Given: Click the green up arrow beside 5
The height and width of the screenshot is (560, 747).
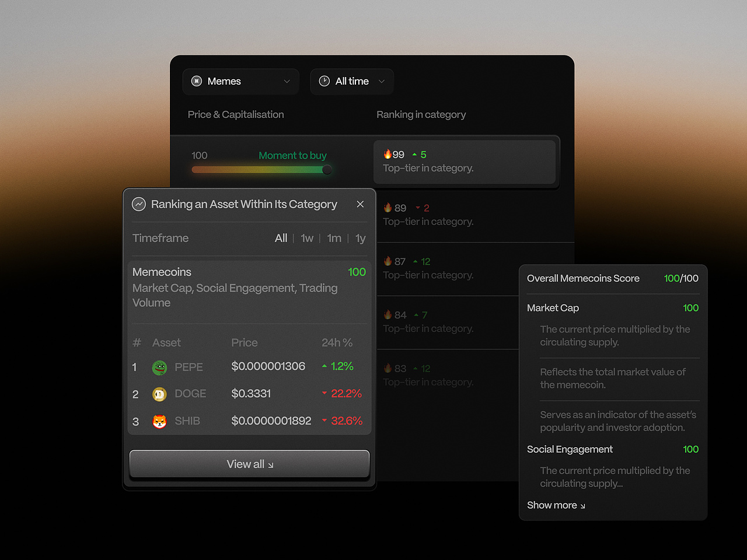Looking at the screenshot, I should 414,155.
